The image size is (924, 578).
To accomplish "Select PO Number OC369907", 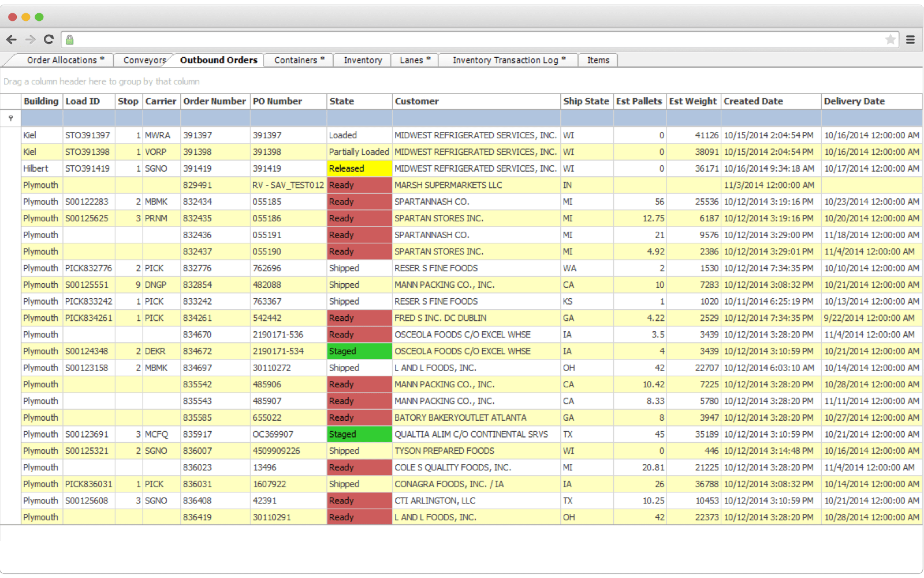I will pos(288,435).
